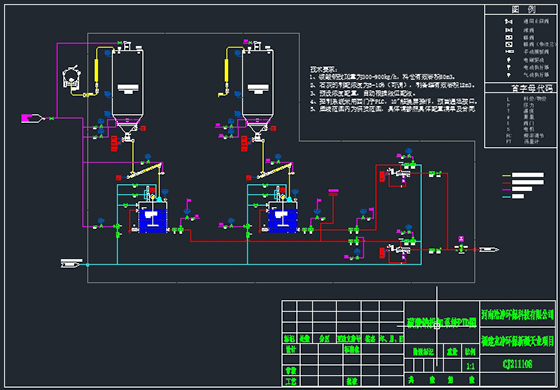The image size is (560, 390).
Task: Select the right inclined screw conveyor
Action: tap(274, 170)
